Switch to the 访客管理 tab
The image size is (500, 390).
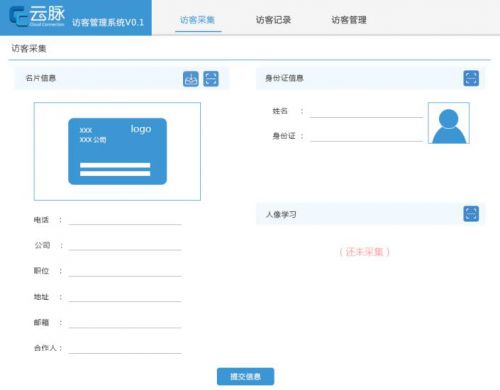coord(349,20)
